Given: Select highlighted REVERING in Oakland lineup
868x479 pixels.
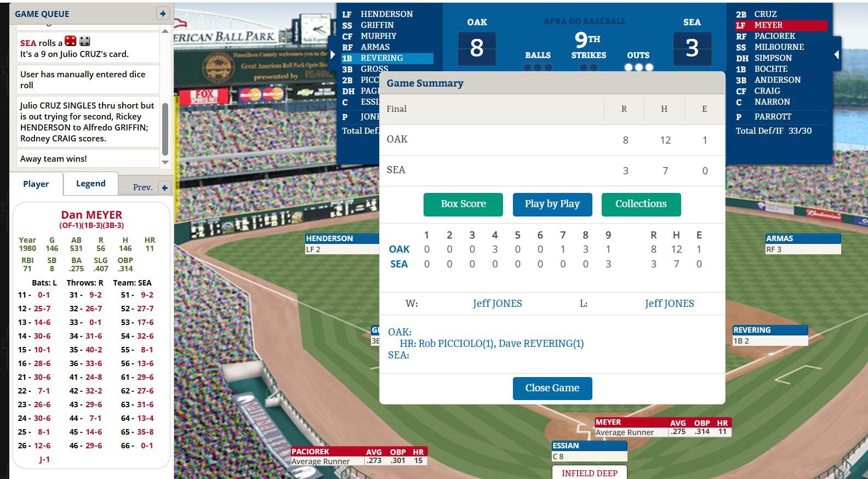Looking at the screenshot, I should point(387,58).
